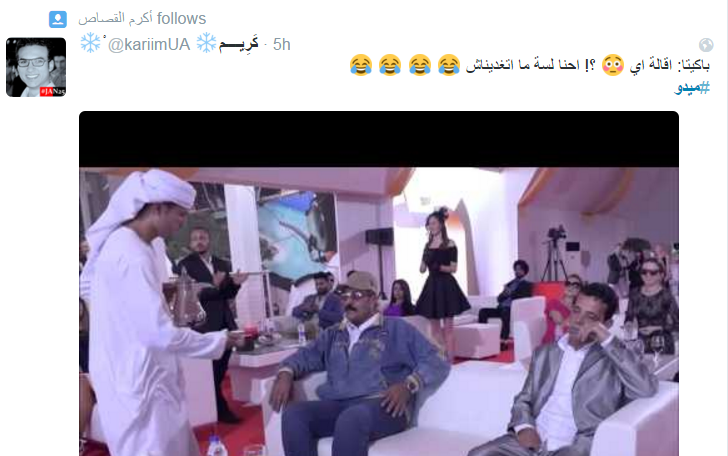Open the tweet via the 5h timestamp

click(281, 45)
